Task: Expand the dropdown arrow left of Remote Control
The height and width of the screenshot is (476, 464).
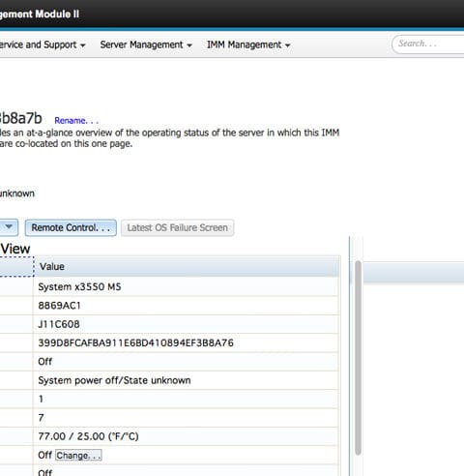Action: pyautogui.click(x=9, y=227)
